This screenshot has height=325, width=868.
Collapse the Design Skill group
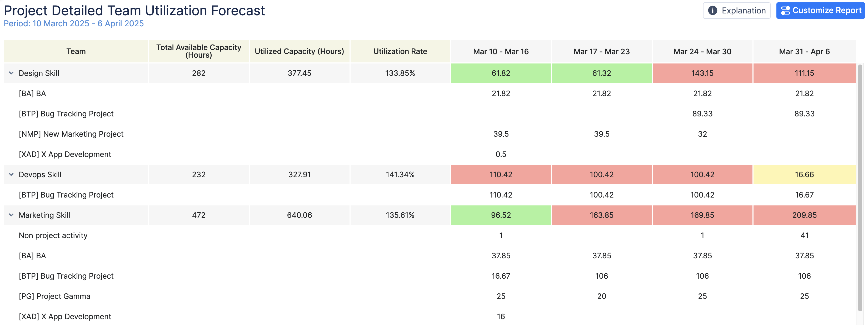[11, 73]
